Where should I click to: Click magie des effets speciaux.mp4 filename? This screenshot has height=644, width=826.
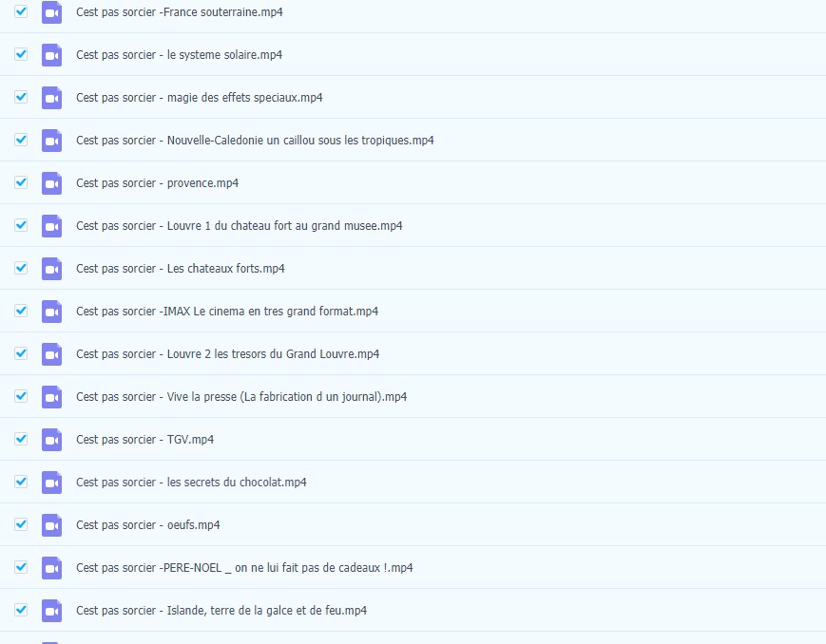(199, 98)
